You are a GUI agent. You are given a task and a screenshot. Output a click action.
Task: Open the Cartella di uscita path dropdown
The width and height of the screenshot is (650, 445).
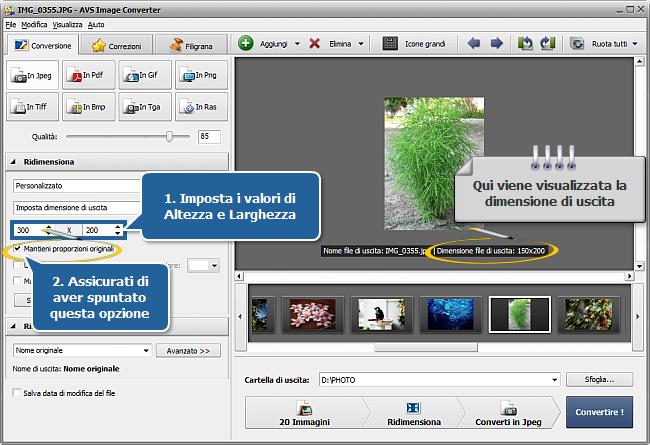pos(554,380)
